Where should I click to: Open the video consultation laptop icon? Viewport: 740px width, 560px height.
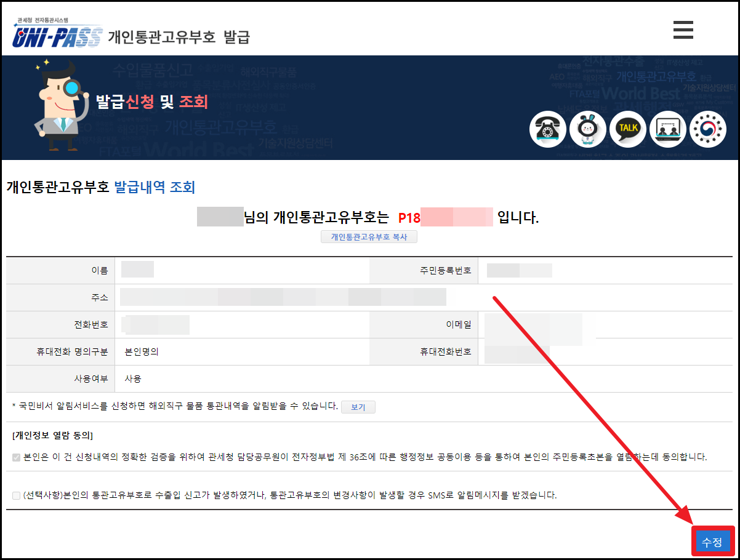668,129
